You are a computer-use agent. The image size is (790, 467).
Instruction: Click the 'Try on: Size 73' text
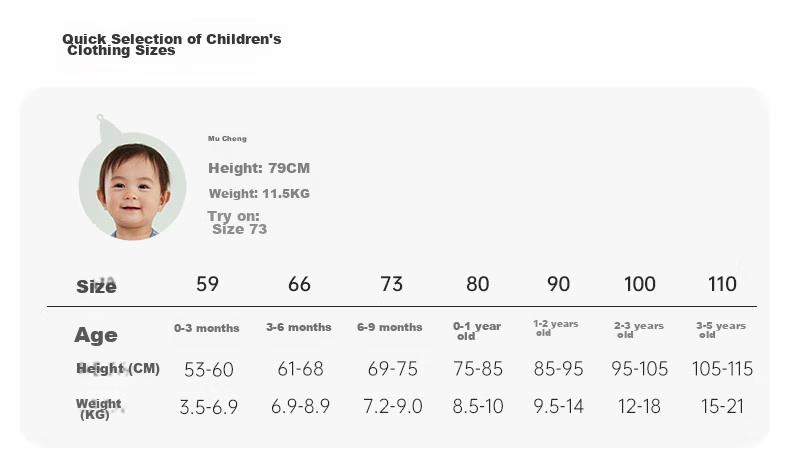[x=237, y=223]
